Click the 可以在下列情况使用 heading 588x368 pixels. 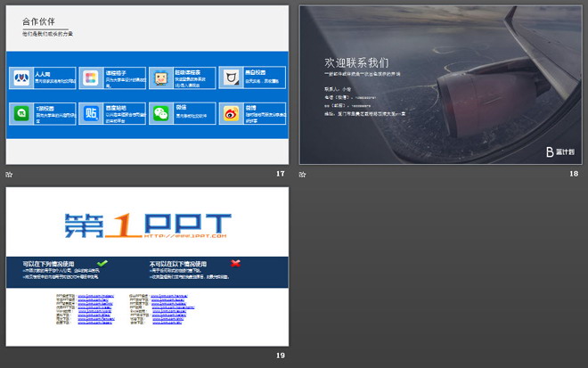48,264
